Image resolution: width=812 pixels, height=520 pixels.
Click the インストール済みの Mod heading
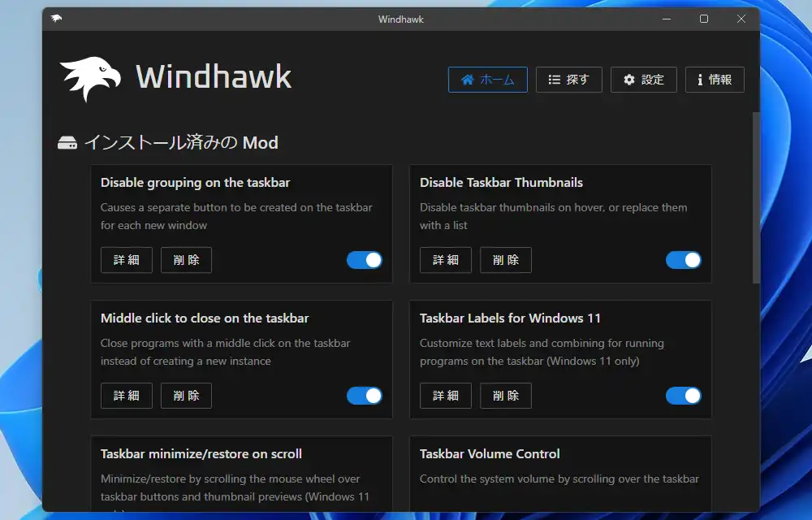pos(181,143)
